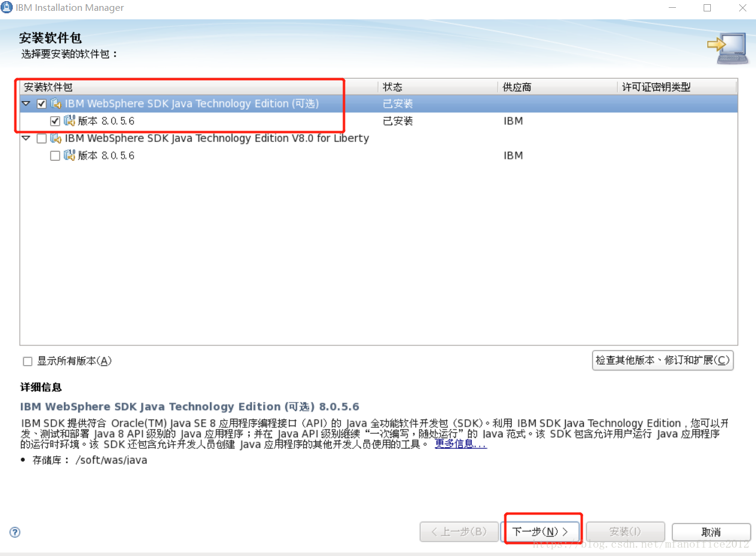Click IBM vendor cell in Liberty version row

(x=513, y=156)
